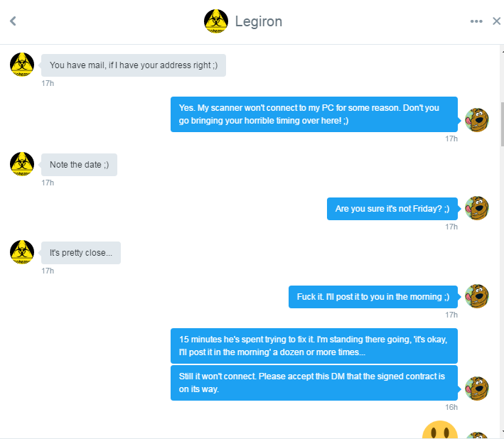The image size is (504, 439).
Task: Go back using the left chevron arrow
Action: [x=13, y=21]
